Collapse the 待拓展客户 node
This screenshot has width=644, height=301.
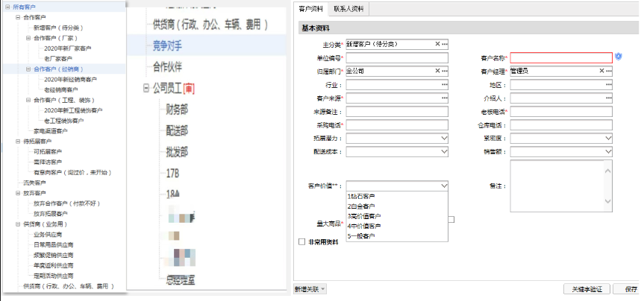click(18, 141)
